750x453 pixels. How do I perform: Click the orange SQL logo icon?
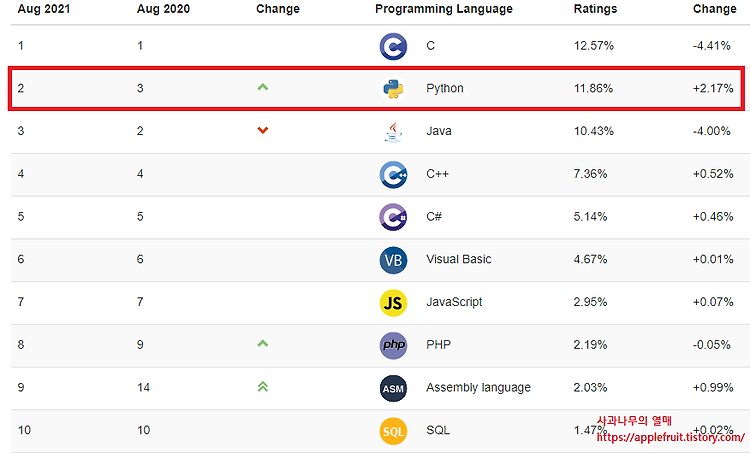pyautogui.click(x=393, y=431)
